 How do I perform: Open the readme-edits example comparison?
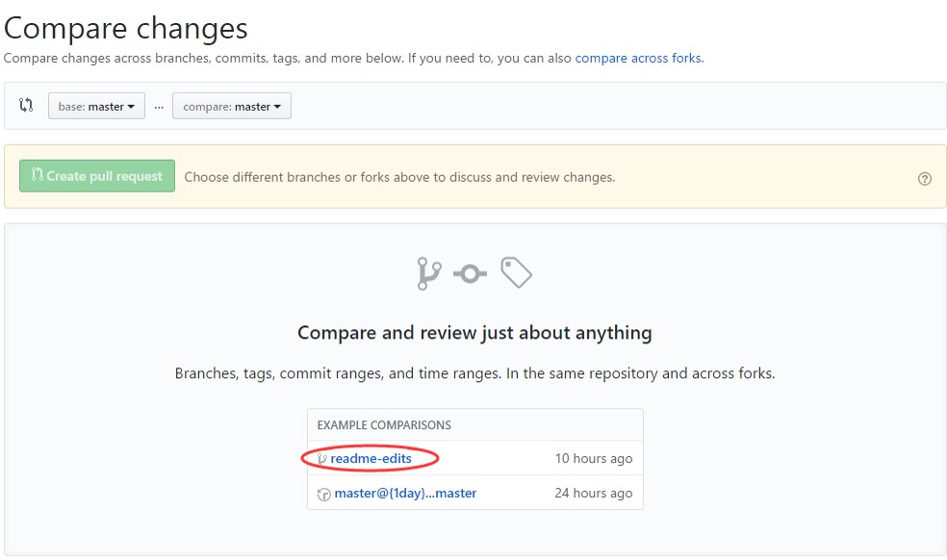coord(371,459)
